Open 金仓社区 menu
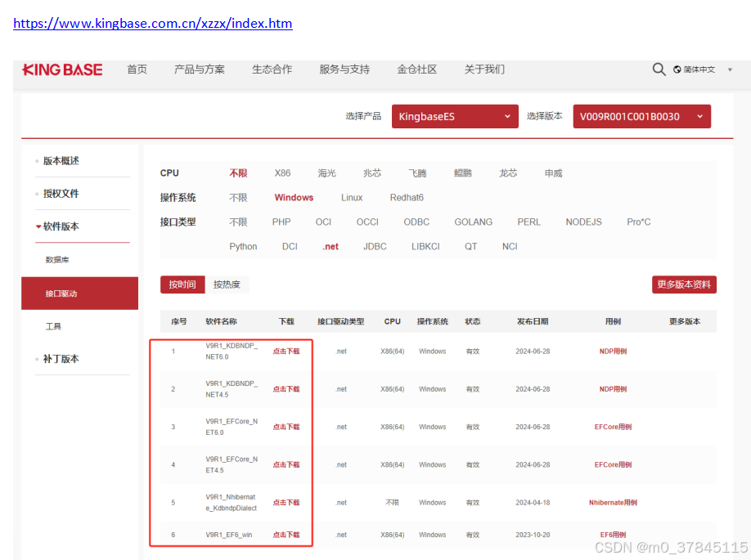751x560 pixels. pyautogui.click(x=416, y=69)
